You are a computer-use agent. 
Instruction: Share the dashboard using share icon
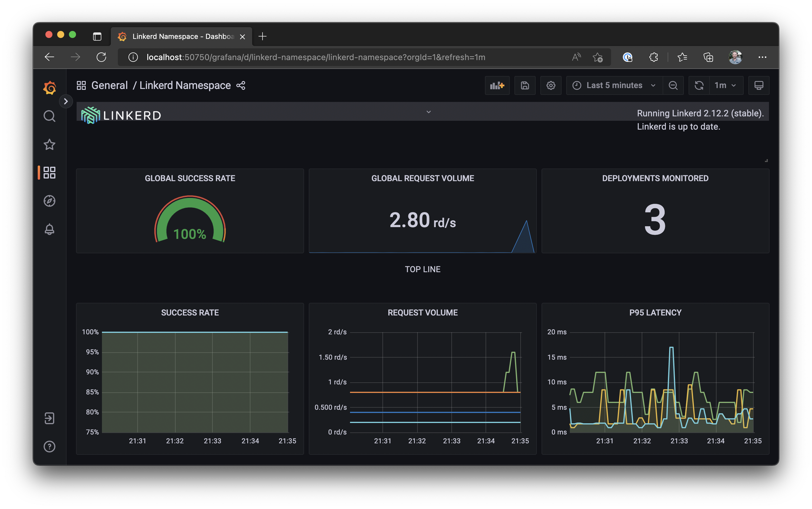coord(241,85)
